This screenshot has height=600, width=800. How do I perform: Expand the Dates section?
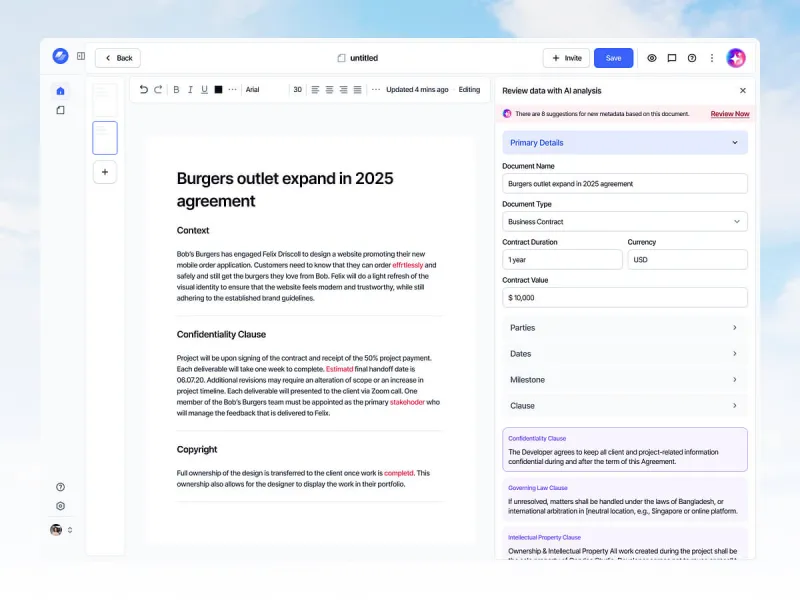point(625,354)
